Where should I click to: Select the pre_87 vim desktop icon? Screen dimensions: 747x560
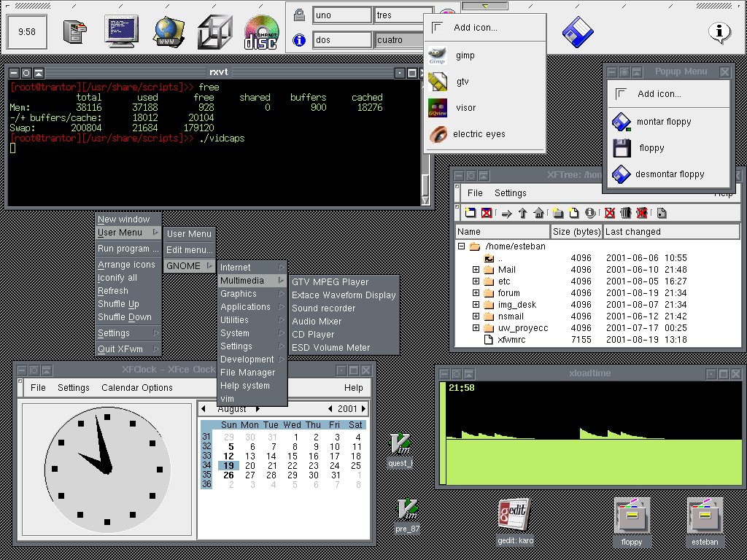point(407,516)
